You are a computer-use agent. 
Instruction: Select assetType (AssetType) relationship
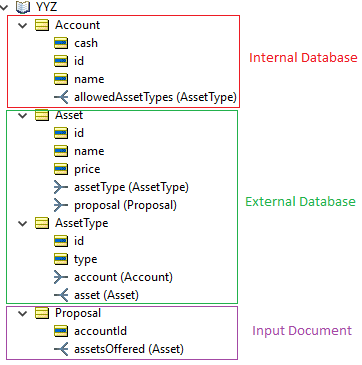(x=131, y=188)
